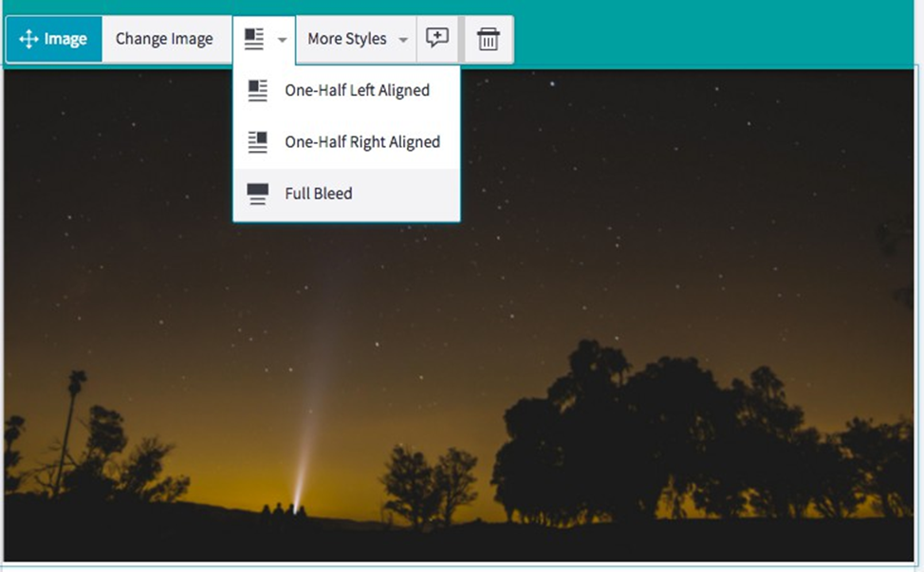This screenshot has height=572, width=924.
Task: Click the move arrows icon beside Image
Action: point(28,40)
